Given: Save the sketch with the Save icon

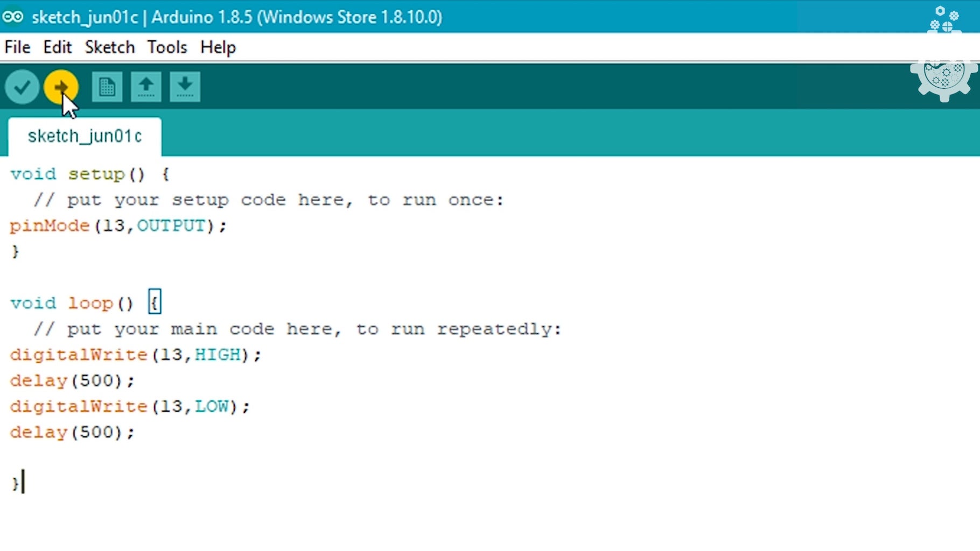Looking at the screenshot, I should 184,86.
